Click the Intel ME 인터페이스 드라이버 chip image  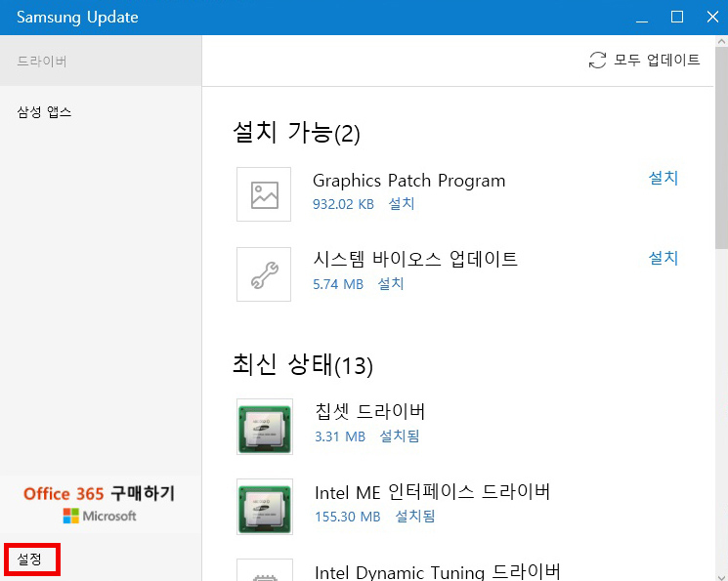pos(265,507)
